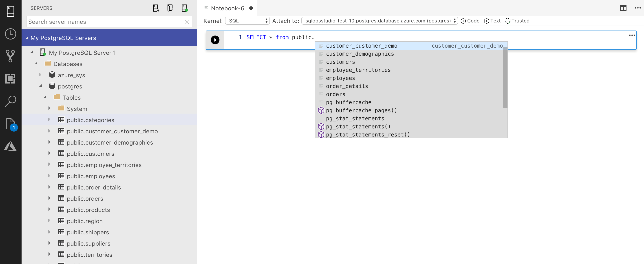The image size is (644, 264).
Task: Open Explorer files icon with badge
Action: (11, 124)
